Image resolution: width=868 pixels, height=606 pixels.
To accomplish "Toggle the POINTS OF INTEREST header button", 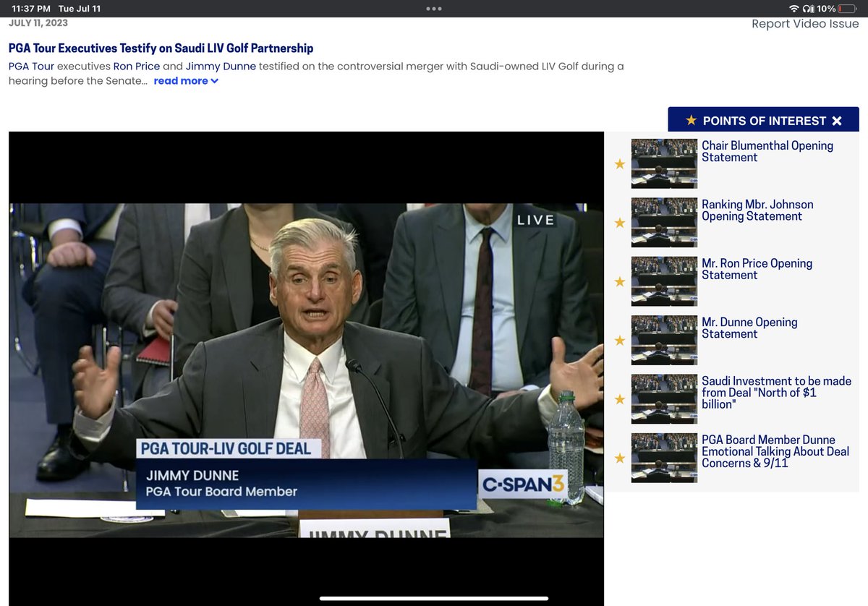I will [x=763, y=120].
